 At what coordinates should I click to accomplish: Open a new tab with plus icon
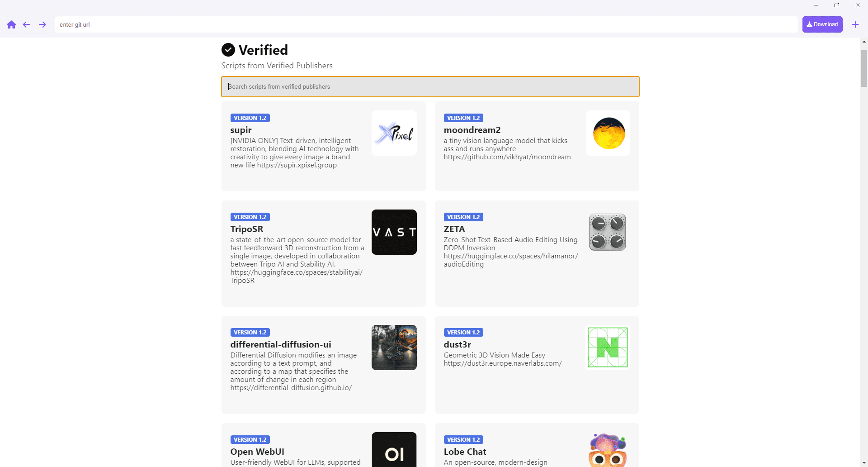pos(855,24)
